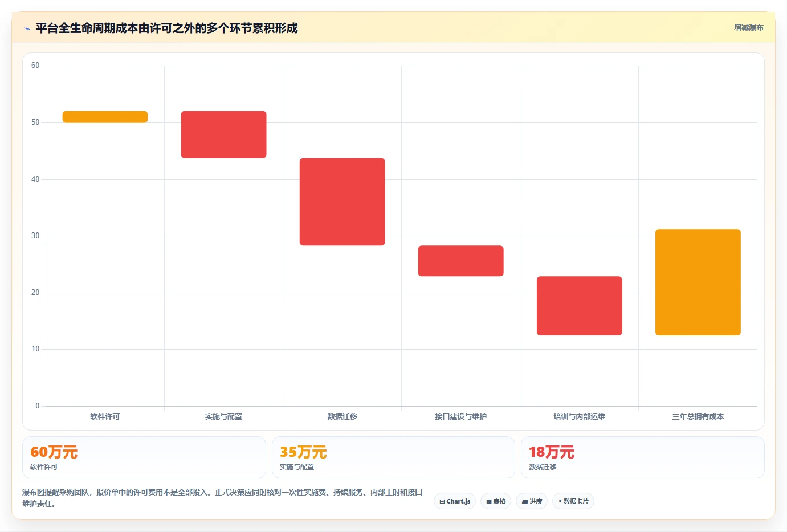Click the x-axis label 接口建设与维护
The image size is (787, 532).
(x=460, y=416)
